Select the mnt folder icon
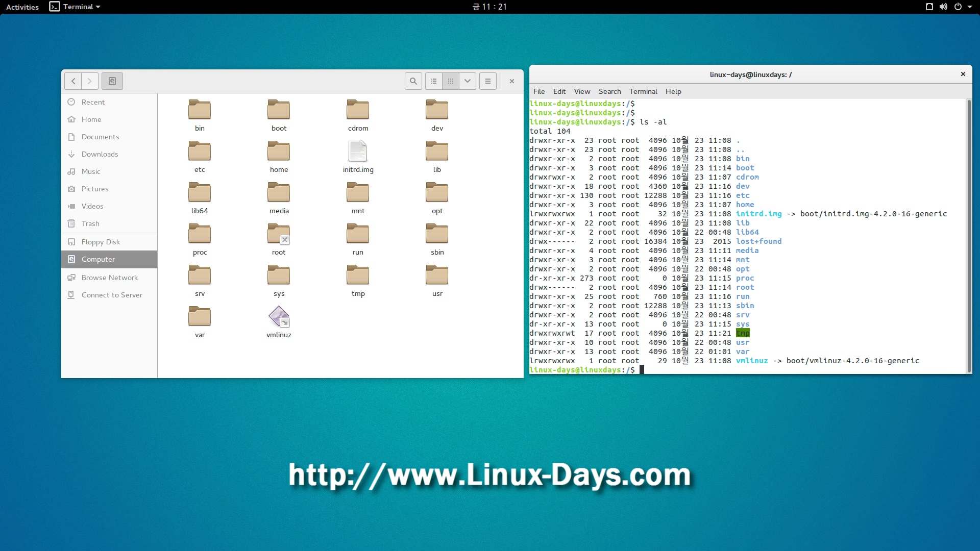Viewport: 980px width, 551px height. click(358, 193)
